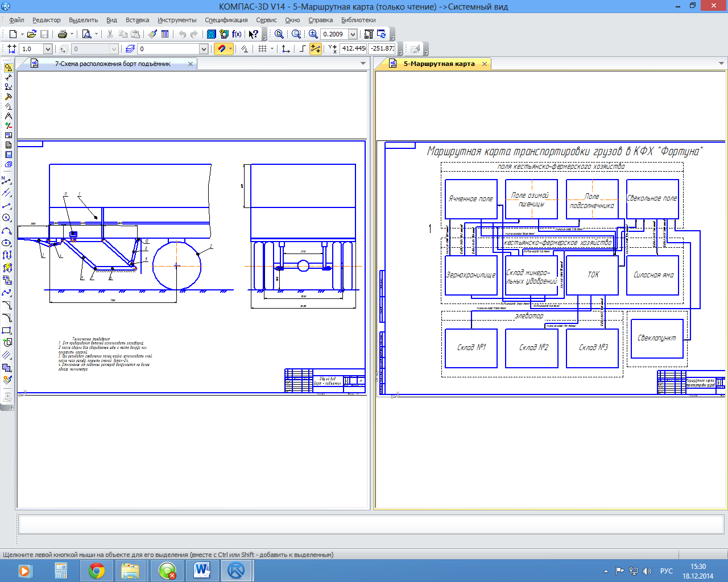This screenshot has width=728, height=582.
Task: Select the Line segment tool in left toolbar
Action: tap(7, 206)
